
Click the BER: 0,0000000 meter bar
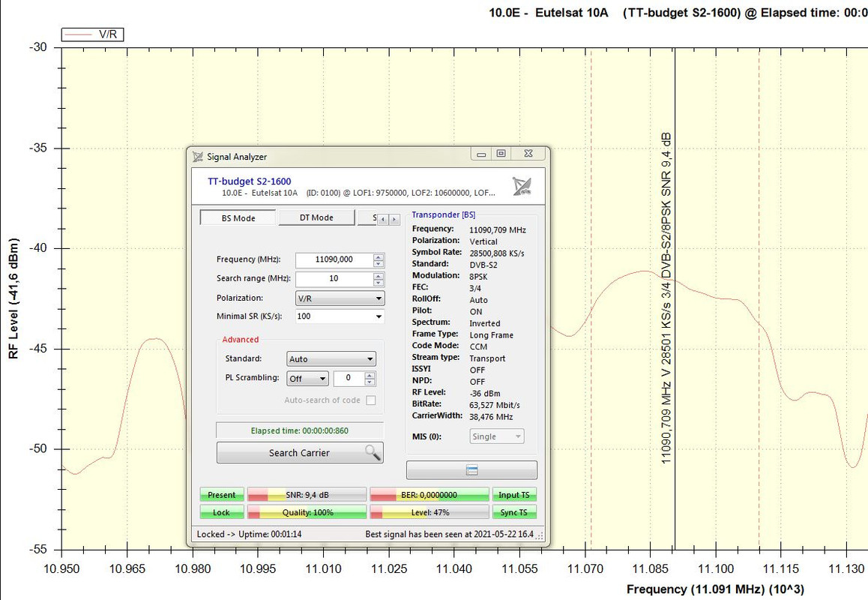[x=429, y=495]
